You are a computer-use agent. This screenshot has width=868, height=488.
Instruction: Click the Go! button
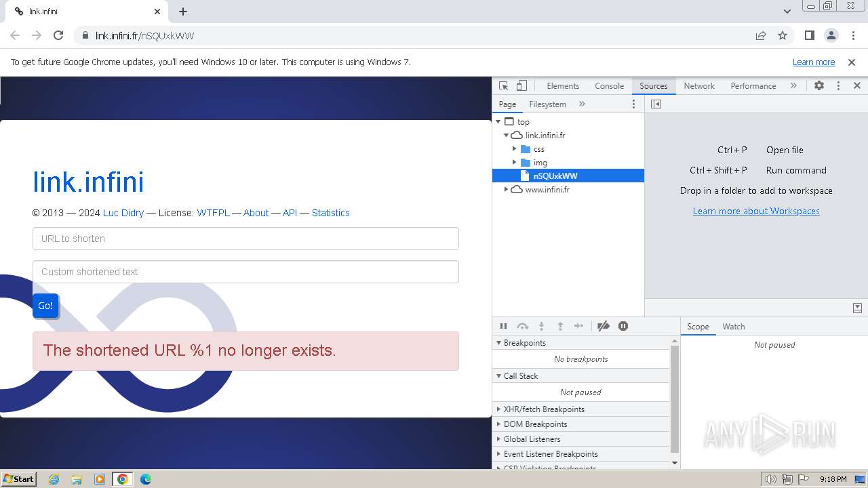pyautogui.click(x=45, y=306)
